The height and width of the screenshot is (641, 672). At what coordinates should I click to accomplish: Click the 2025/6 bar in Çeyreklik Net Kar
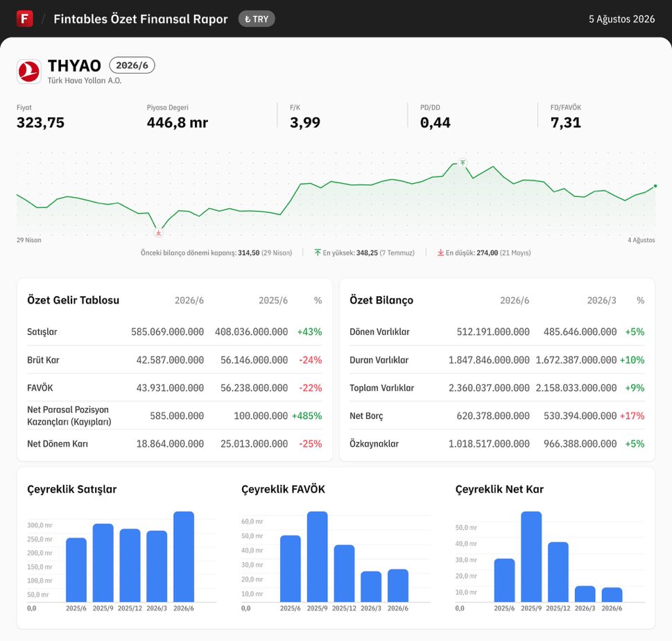coord(504,580)
